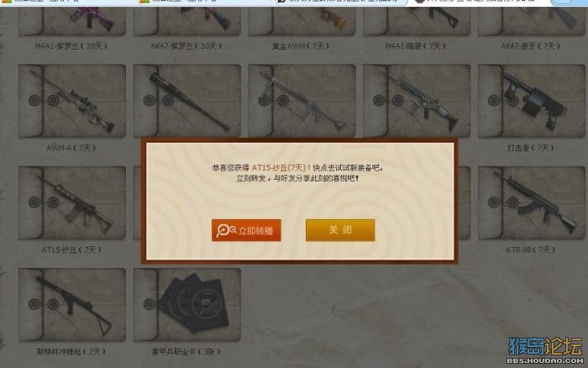Select the AT15-沙丘 rifle card
Screen dimensions: 588x368
pos(72,203)
